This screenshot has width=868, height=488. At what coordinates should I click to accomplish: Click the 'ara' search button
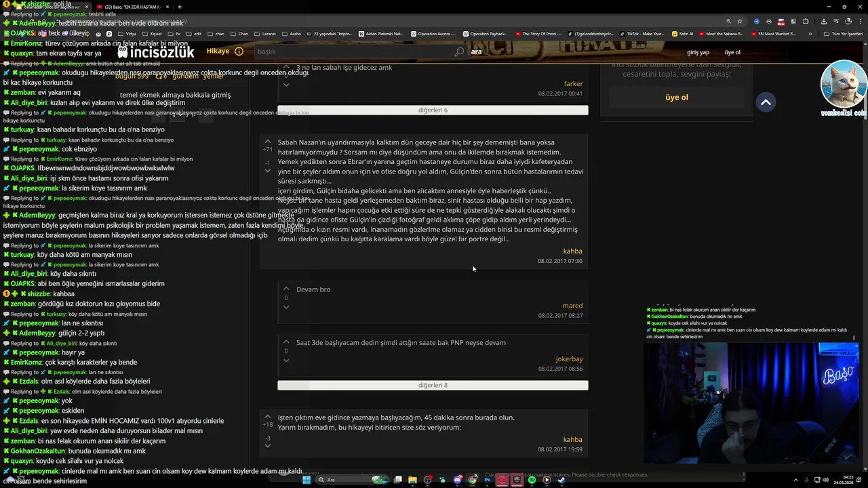(477, 52)
